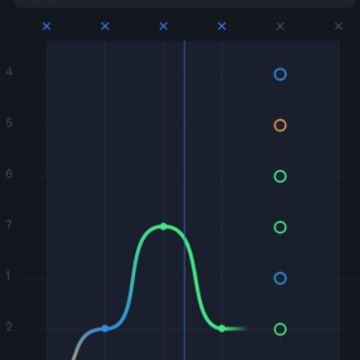Click the green peak point of the curve
Screen dimensions: 360x360
[x=163, y=227]
